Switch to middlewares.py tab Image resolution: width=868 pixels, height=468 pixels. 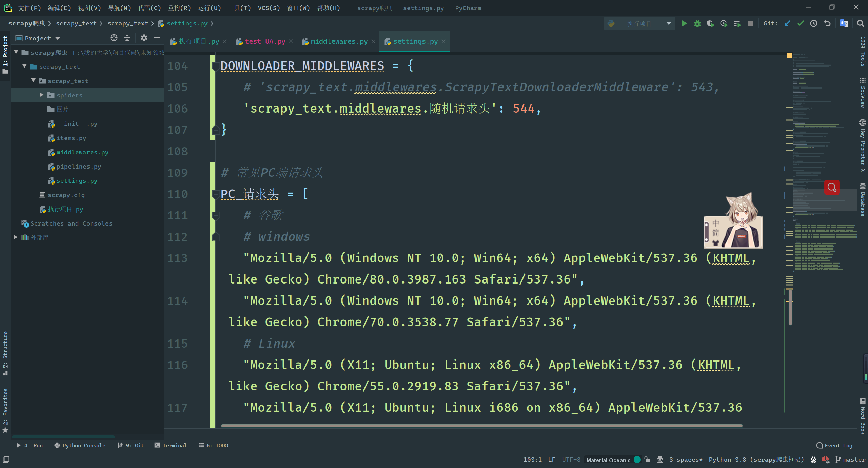coord(339,41)
